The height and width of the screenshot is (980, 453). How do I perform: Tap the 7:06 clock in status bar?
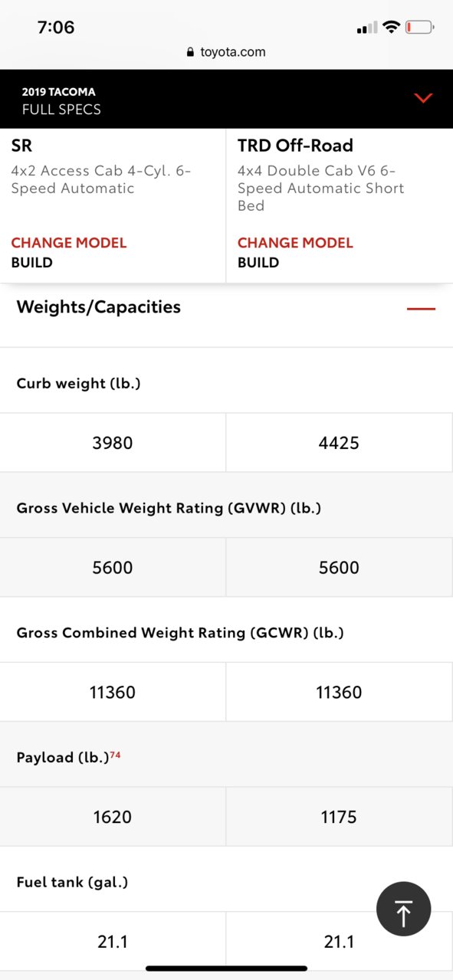click(56, 28)
